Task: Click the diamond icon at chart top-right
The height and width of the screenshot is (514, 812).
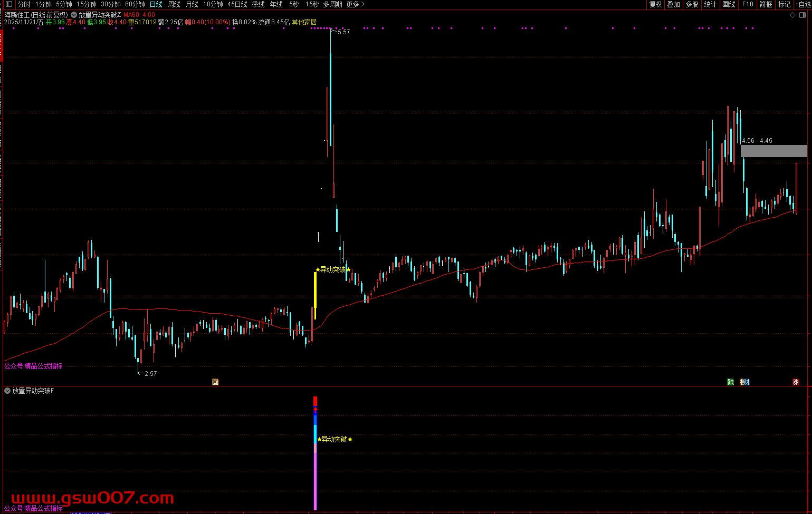Action: (x=792, y=15)
